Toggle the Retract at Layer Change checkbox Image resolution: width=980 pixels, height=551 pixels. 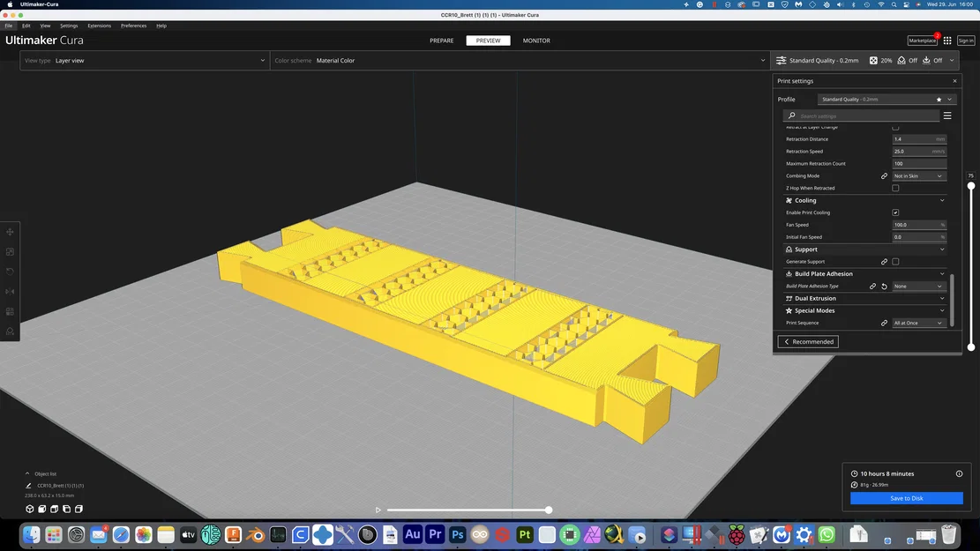pos(895,128)
